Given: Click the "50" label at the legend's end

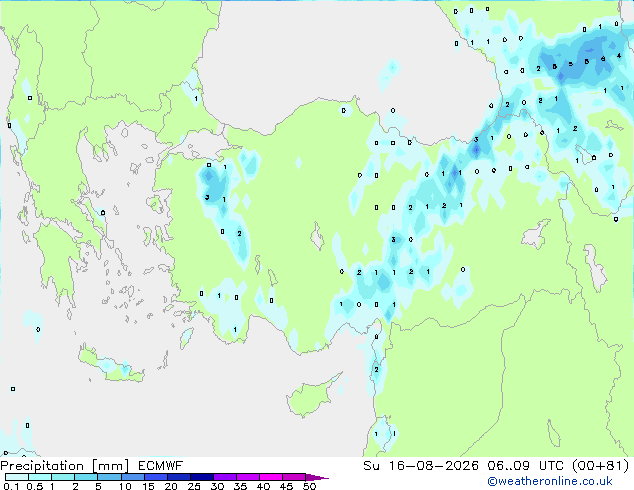Looking at the screenshot, I should (310, 486).
